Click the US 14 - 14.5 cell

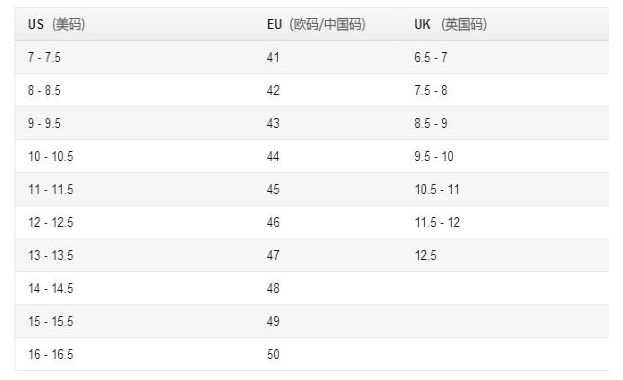coord(50,288)
